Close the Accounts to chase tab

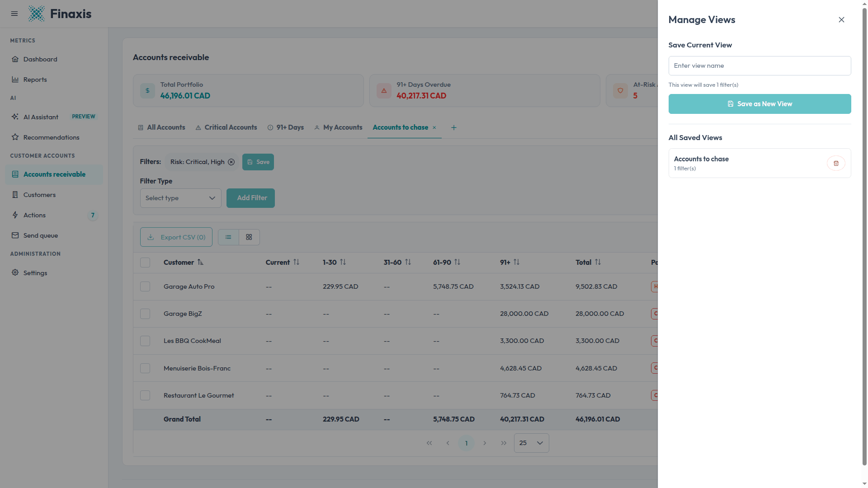tap(434, 128)
